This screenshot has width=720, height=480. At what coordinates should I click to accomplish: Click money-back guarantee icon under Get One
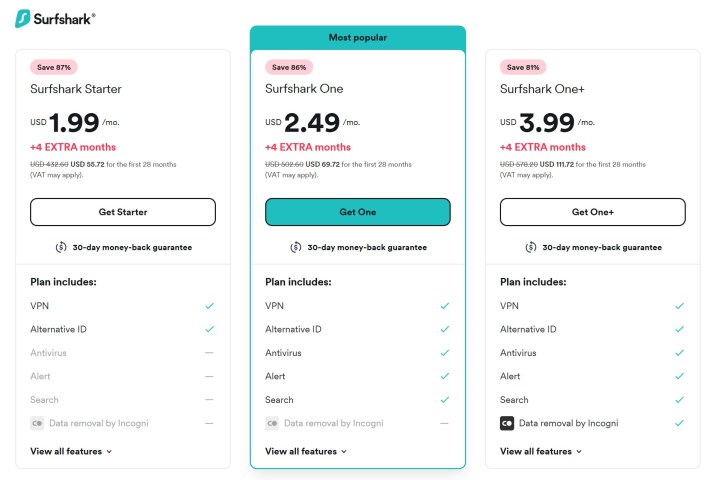click(296, 247)
